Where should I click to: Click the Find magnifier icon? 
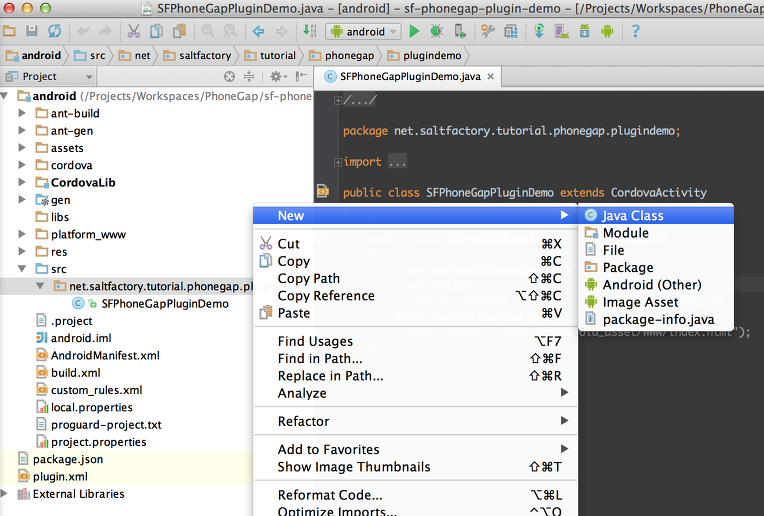tap(208, 32)
